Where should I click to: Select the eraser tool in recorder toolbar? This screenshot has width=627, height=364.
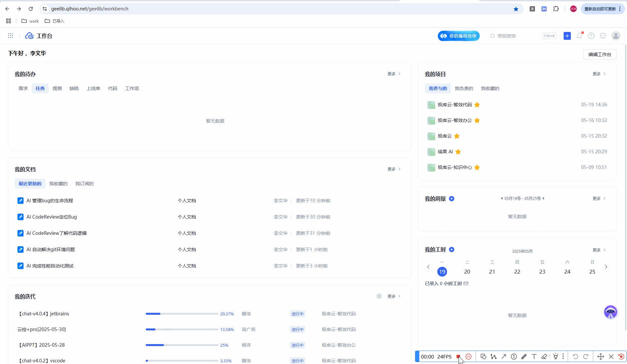pos(544,356)
